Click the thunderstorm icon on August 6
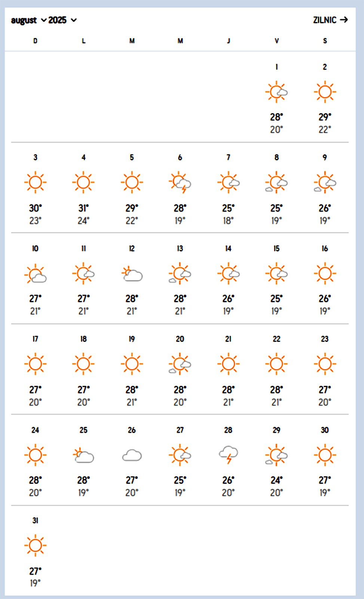 coord(180,183)
